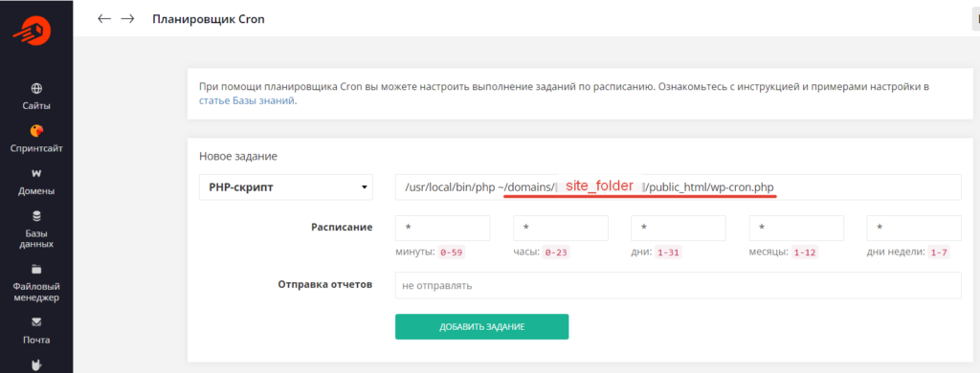Open the Спринтсайт sidebar icon
This screenshot has height=373, width=980.
(x=36, y=131)
